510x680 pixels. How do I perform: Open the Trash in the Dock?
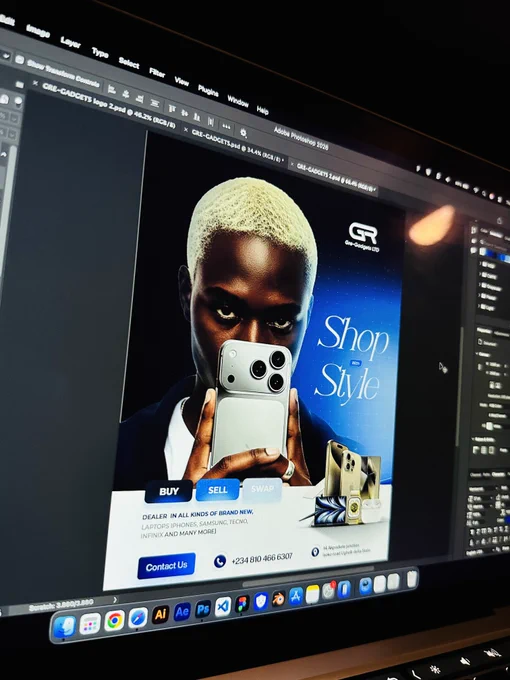tap(412, 579)
